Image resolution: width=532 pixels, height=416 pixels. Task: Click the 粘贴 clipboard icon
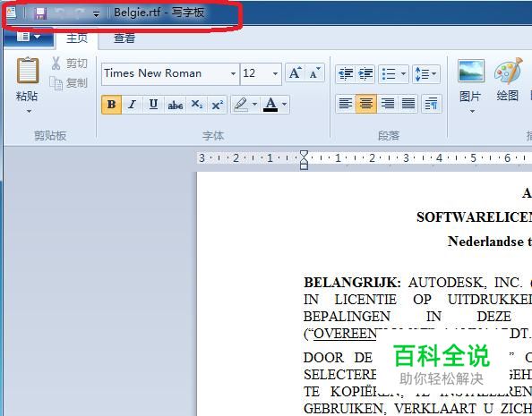pos(28,70)
